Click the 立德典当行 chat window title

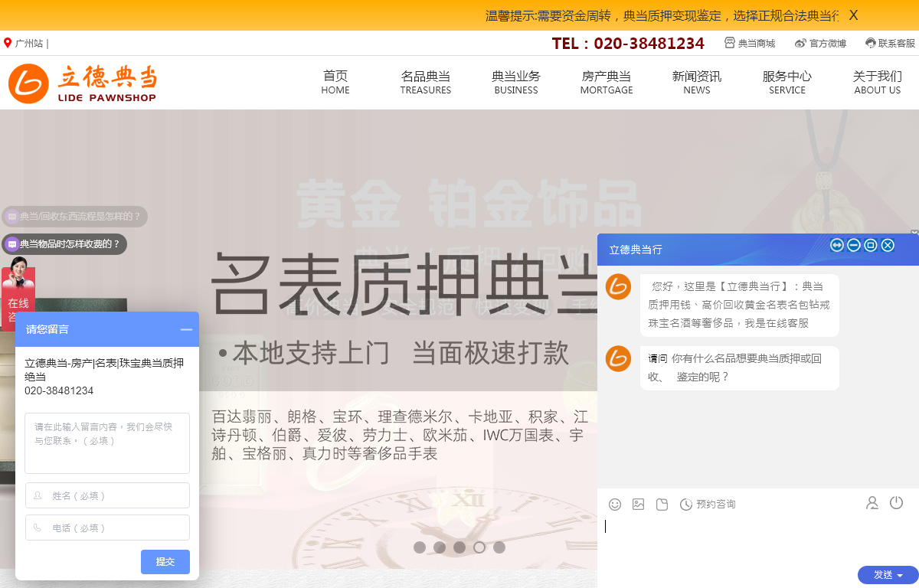pyautogui.click(x=636, y=250)
